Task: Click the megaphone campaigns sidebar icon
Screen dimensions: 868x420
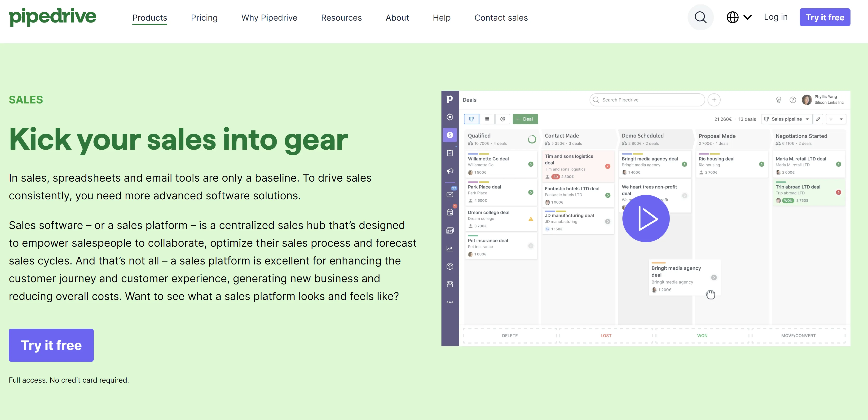Action: pos(450,170)
